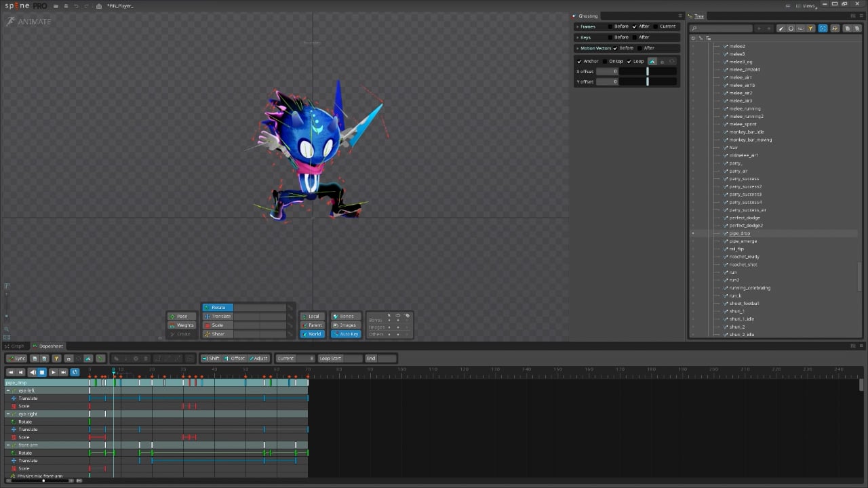Toggle Frames After checkbox
The image size is (868, 488).
[x=634, y=26]
